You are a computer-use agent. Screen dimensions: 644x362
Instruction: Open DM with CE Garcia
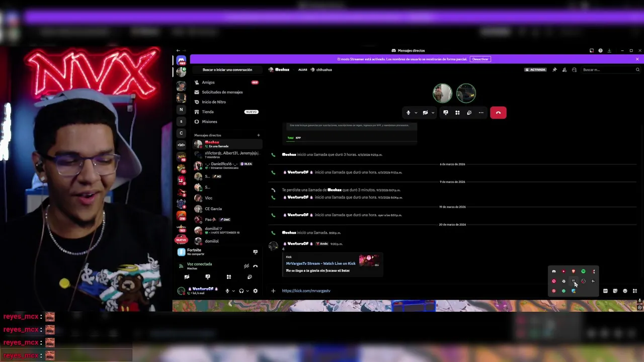(x=226, y=209)
